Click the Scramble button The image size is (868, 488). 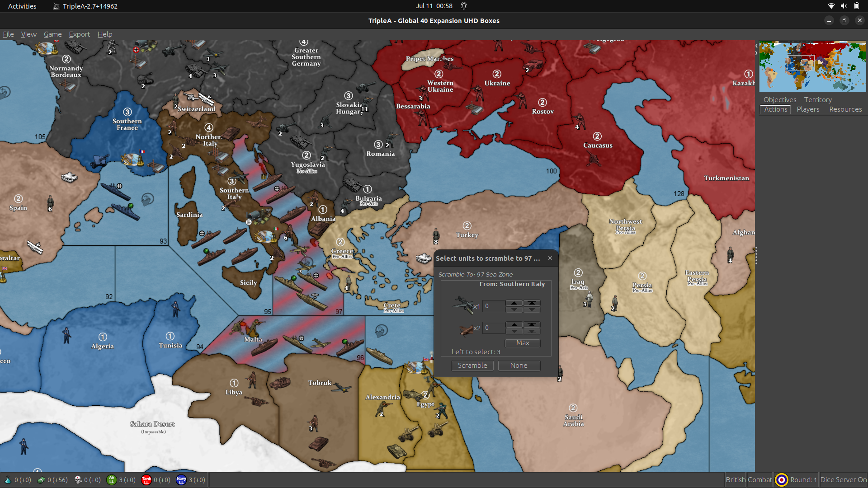(x=472, y=365)
